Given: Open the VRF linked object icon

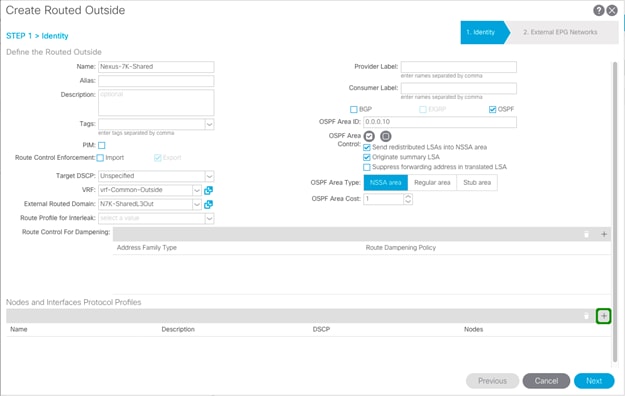Looking at the screenshot, I should click(x=208, y=191).
